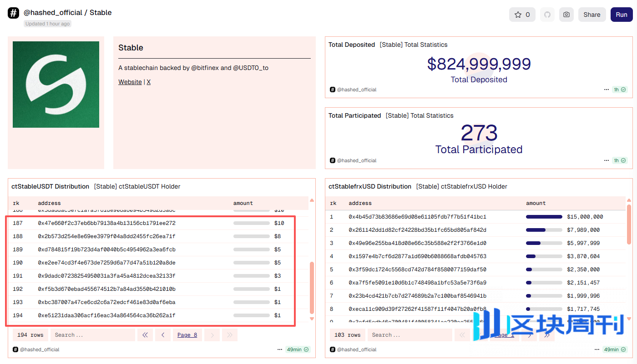Viewport: 637px width, 364px height.
Task: Open the Website link
Action: click(x=130, y=82)
